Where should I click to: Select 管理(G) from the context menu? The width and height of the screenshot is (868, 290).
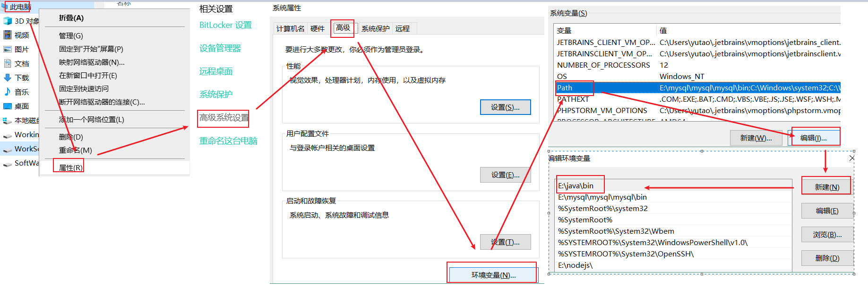71,35
